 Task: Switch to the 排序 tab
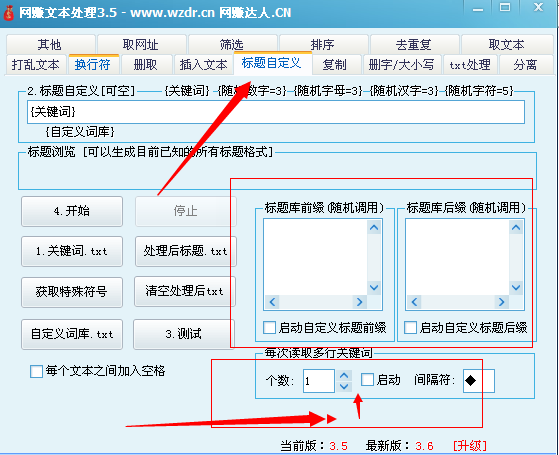(323, 45)
